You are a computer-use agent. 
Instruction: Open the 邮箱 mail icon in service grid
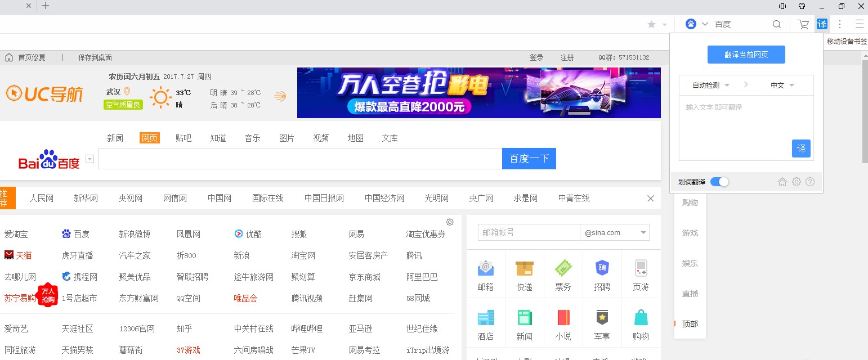point(485,274)
